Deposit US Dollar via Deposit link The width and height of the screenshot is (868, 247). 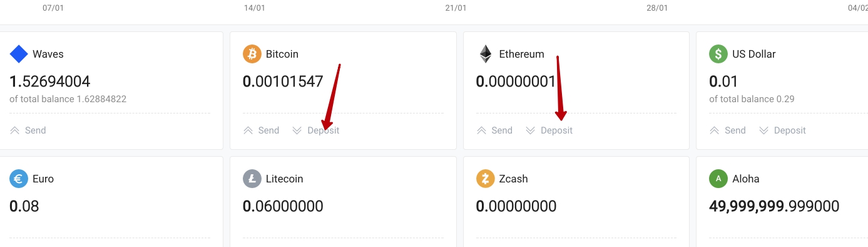click(782, 130)
